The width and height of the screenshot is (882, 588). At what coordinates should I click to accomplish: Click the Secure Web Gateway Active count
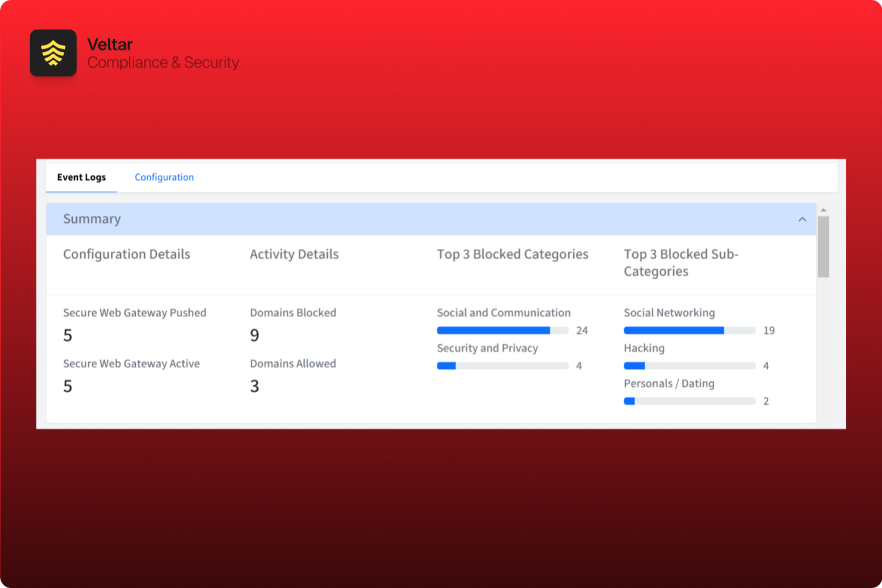point(67,386)
